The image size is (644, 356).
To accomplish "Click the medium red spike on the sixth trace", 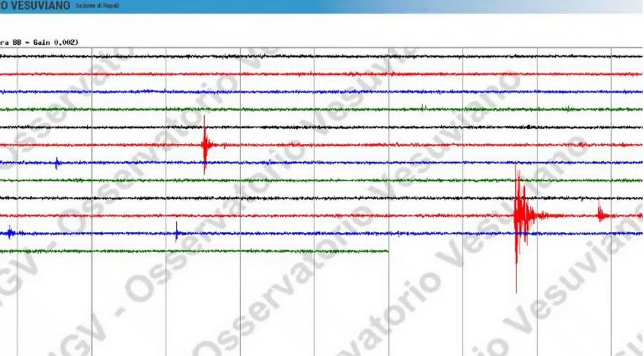I will tap(205, 145).
